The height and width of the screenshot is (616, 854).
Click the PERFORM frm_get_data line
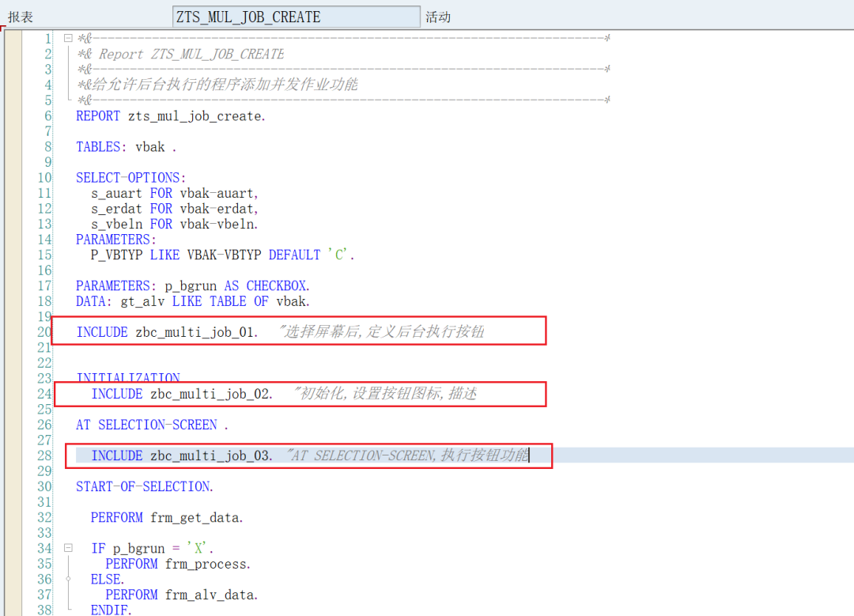[x=167, y=517]
